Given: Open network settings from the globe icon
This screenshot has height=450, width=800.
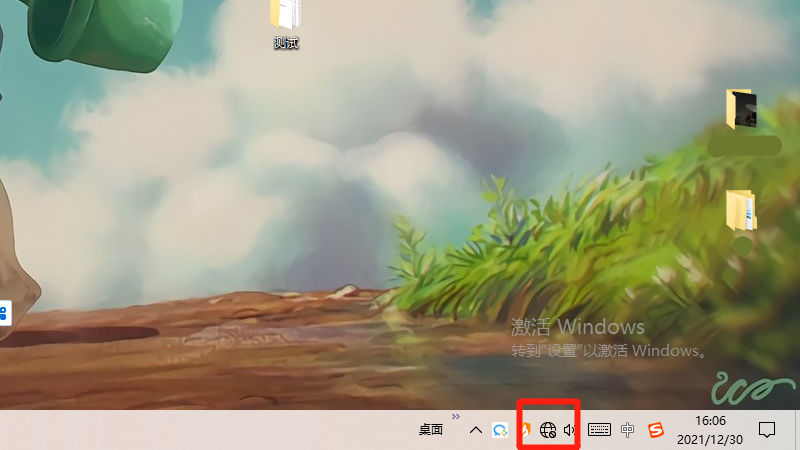Looking at the screenshot, I should pyautogui.click(x=548, y=430).
